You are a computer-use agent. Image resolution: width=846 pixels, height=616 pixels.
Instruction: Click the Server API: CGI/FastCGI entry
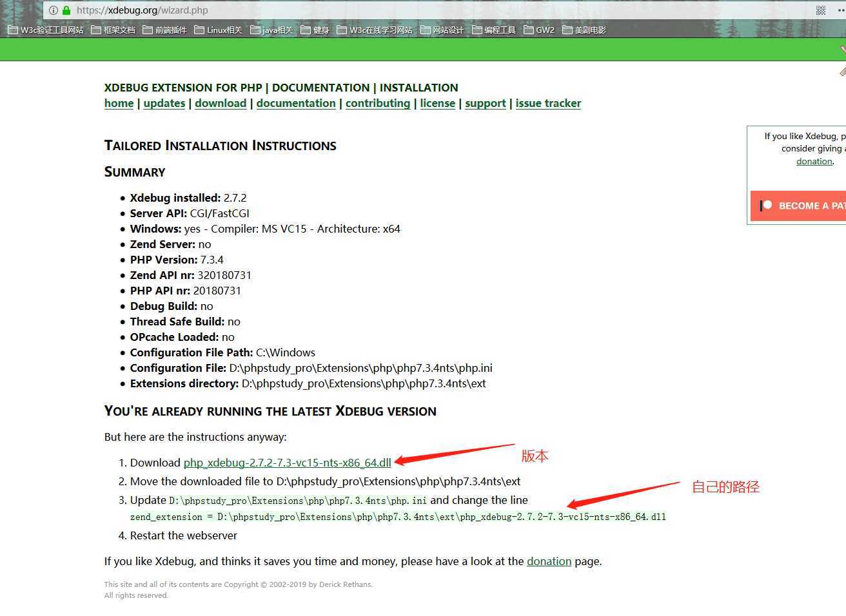click(x=190, y=213)
